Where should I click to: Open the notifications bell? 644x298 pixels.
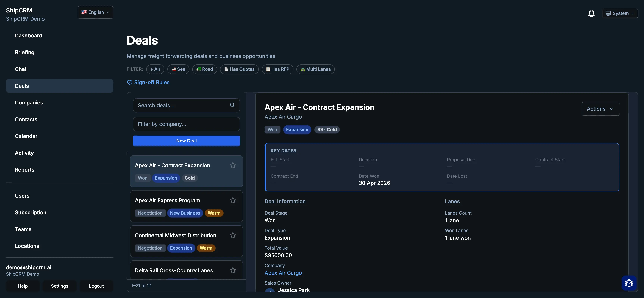(x=591, y=13)
